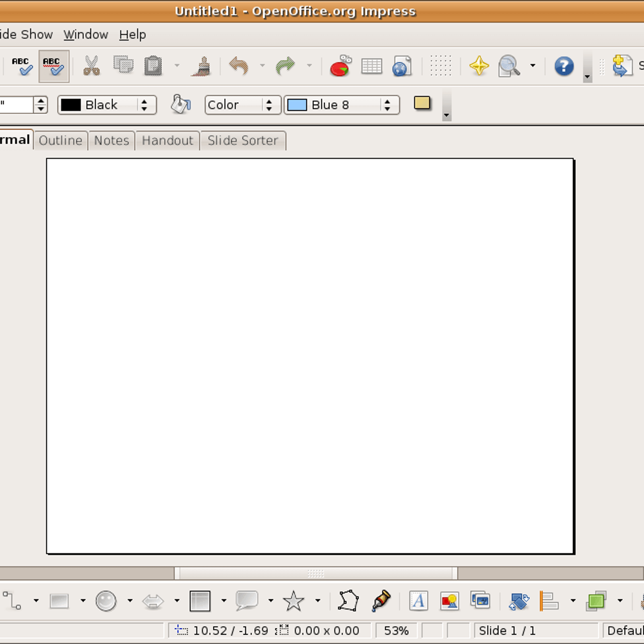
Task: Insert picture From File icon
Action: point(450,601)
